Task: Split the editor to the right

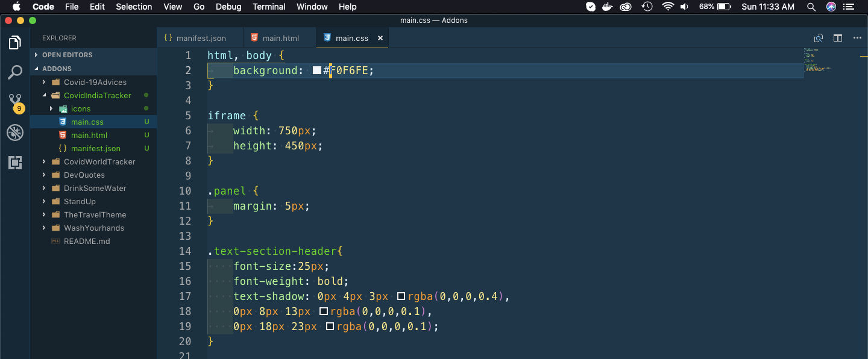Action: click(x=838, y=38)
